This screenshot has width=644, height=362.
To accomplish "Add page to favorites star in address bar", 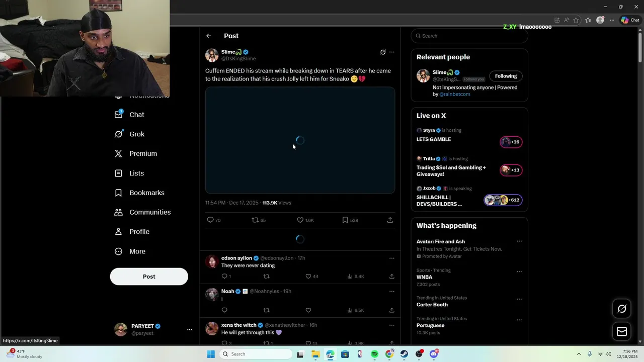I will (x=576, y=20).
